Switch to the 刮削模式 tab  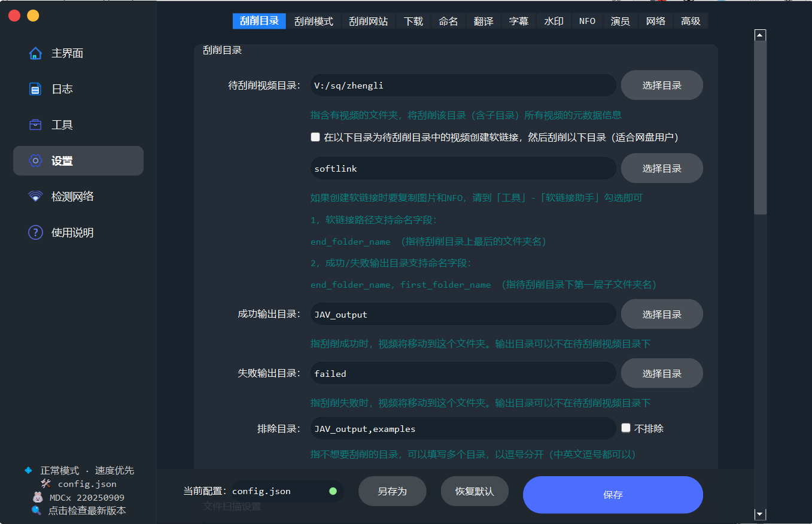click(314, 21)
